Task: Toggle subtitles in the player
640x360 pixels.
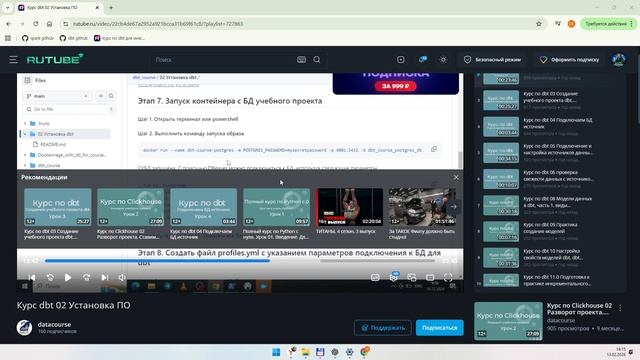Action: pos(375,278)
